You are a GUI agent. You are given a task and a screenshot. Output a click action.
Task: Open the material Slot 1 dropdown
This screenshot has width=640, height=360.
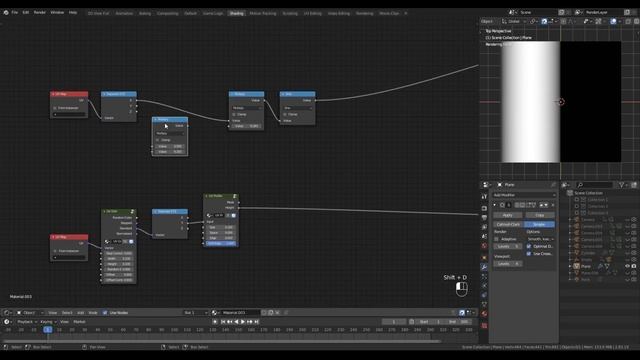(196, 313)
